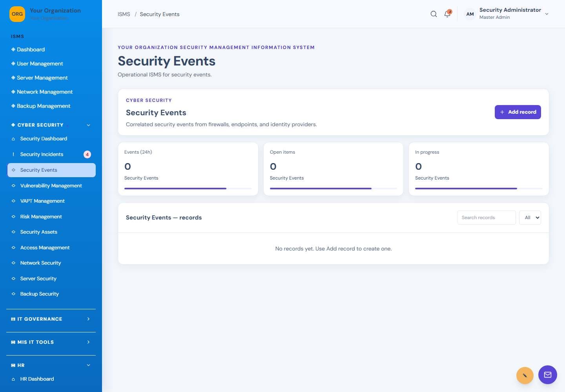The height and width of the screenshot is (392, 565).
Task: Open Network Management sidebar link
Action: tap(45, 92)
